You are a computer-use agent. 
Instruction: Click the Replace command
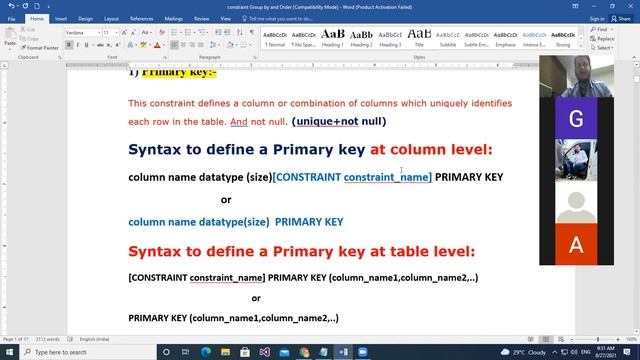click(602, 39)
